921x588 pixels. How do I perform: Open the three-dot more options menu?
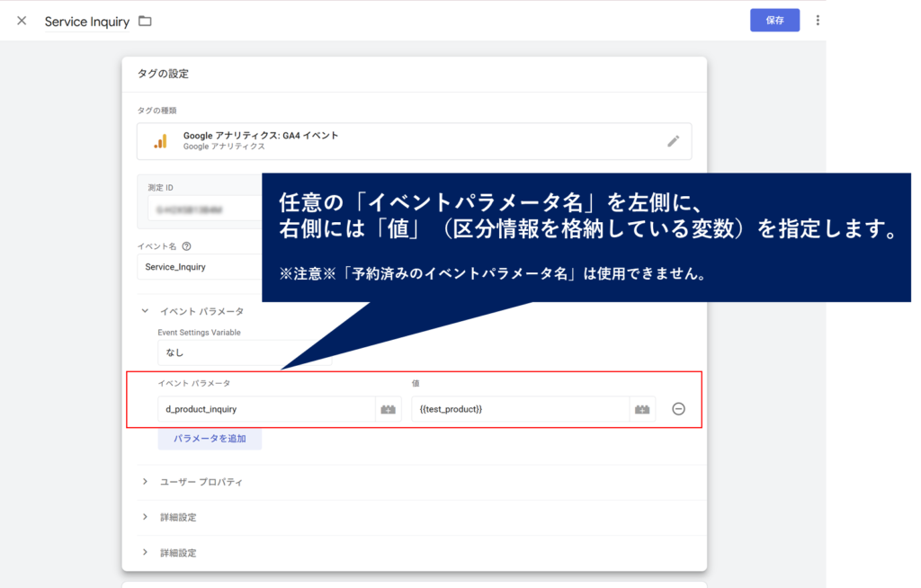(817, 21)
